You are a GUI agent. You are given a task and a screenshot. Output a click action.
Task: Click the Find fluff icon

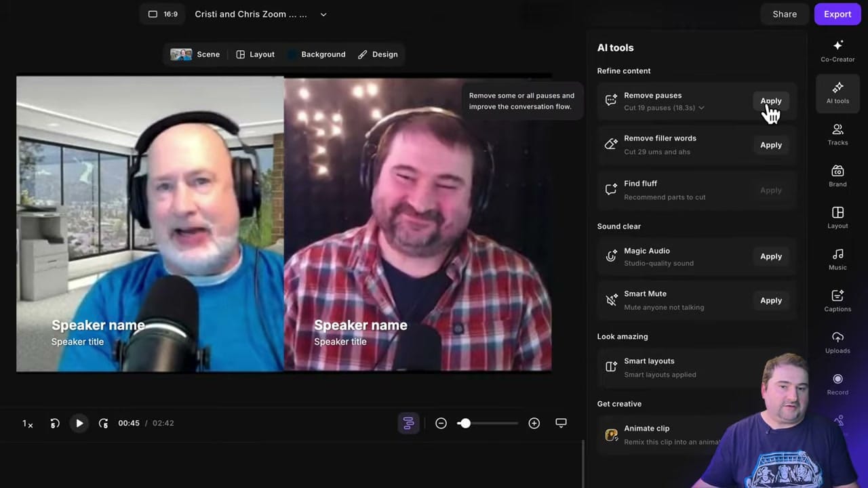[x=611, y=189]
